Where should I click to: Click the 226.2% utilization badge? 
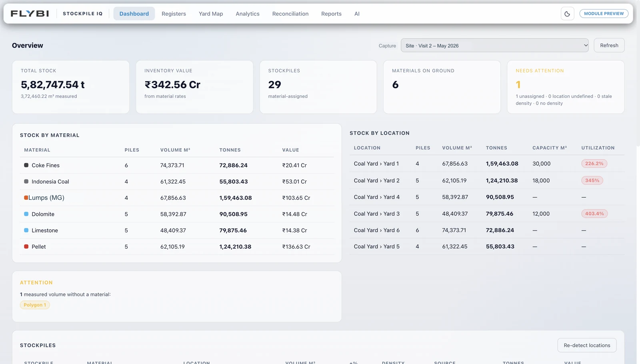(594, 163)
